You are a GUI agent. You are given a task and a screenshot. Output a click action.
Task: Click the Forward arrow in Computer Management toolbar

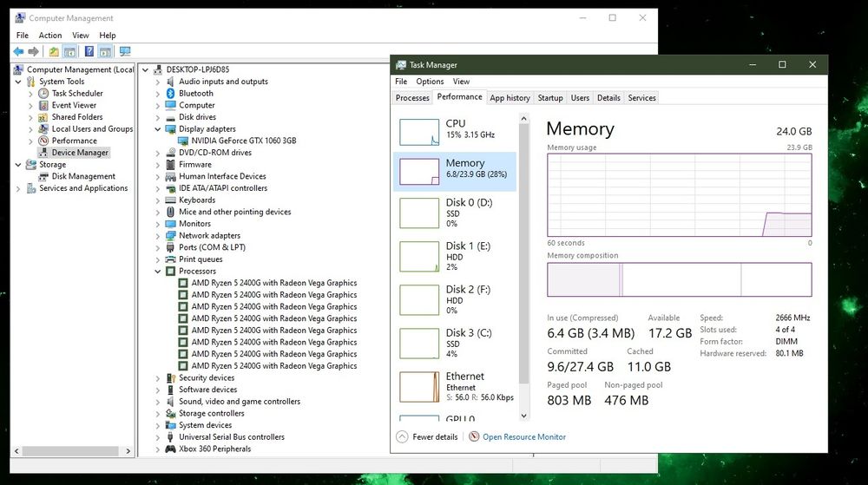click(33, 51)
